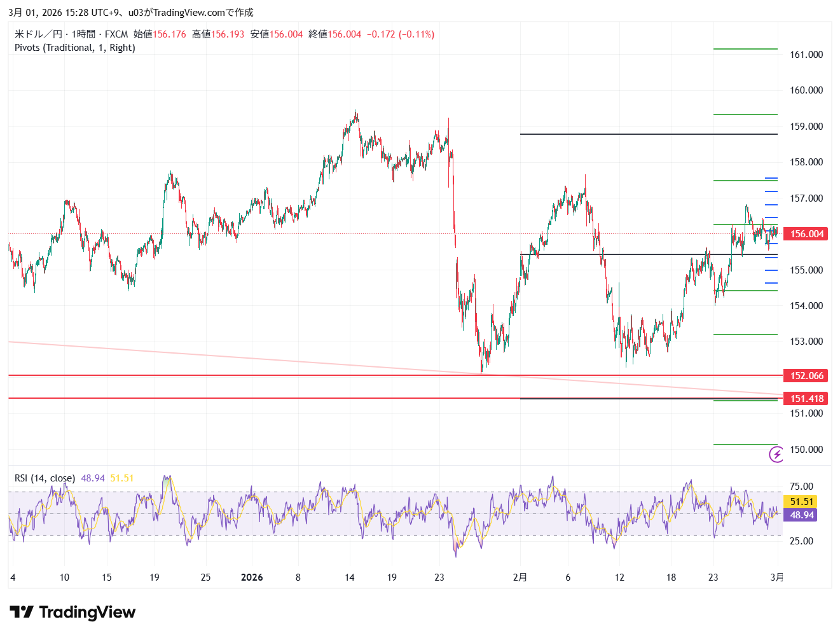Click the purple lightning bolt icon

pos(776,454)
